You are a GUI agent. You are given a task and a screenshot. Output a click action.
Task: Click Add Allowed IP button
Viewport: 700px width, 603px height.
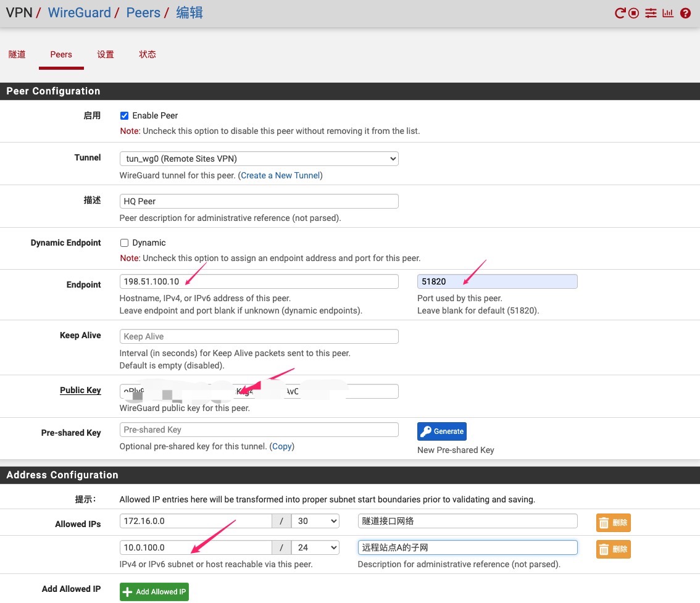(154, 592)
